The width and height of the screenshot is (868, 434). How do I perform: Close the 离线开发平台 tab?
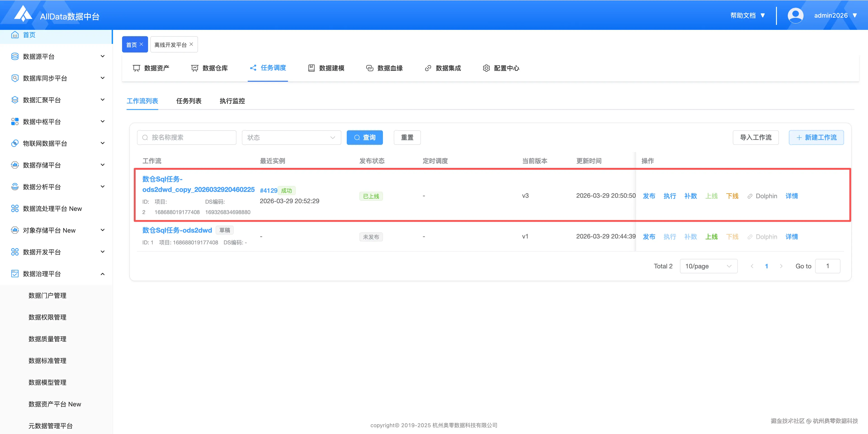click(x=191, y=44)
